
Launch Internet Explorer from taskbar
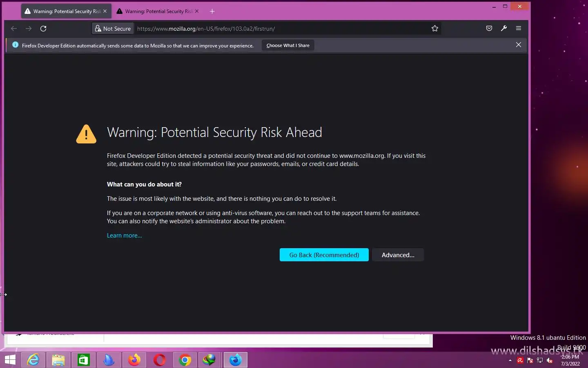pyautogui.click(x=33, y=360)
